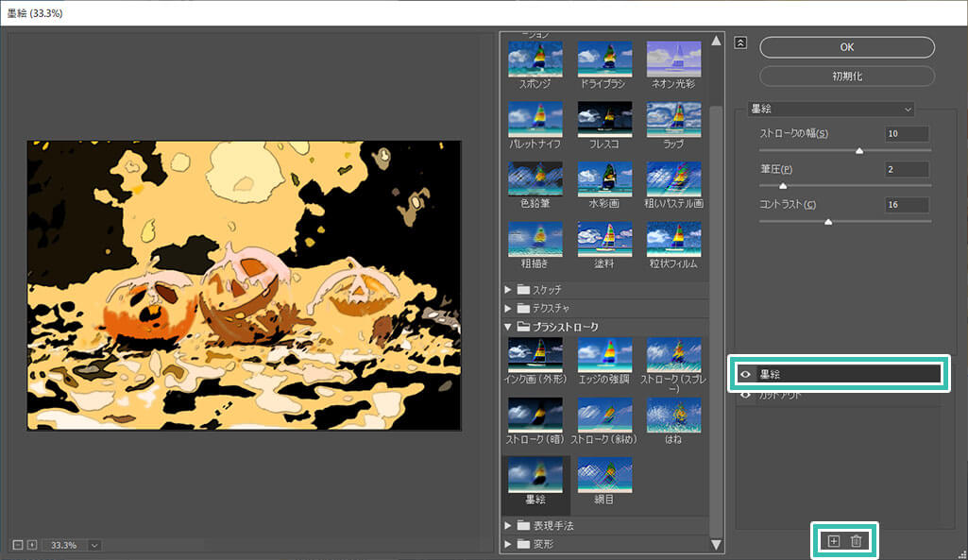
Task: Select the ドライブラシ (Dry Brush) filter icon
Action: (x=604, y=59)
